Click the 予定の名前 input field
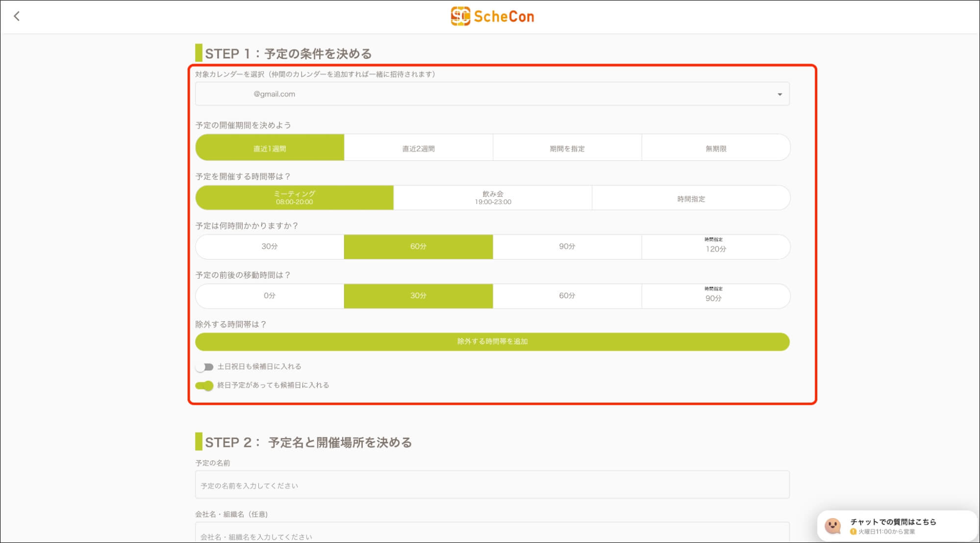 click(x=492, y=485)
